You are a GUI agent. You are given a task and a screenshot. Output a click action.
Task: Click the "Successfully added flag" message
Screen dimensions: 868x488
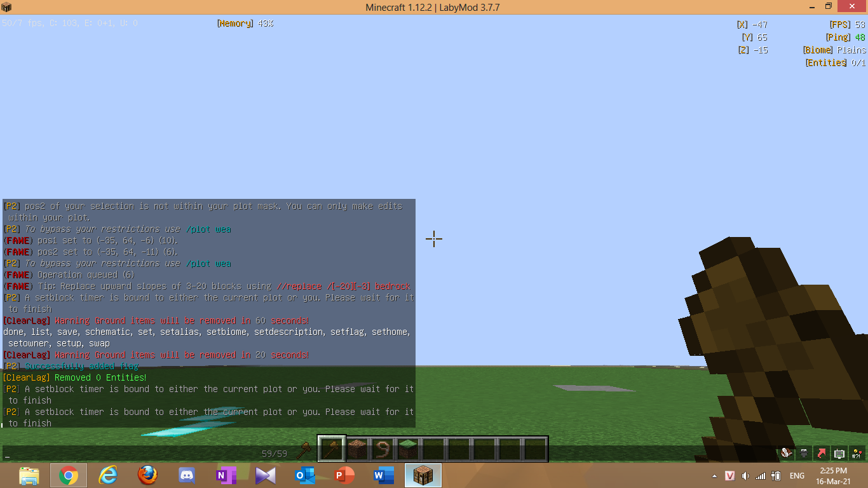click(x=81, y=367)
